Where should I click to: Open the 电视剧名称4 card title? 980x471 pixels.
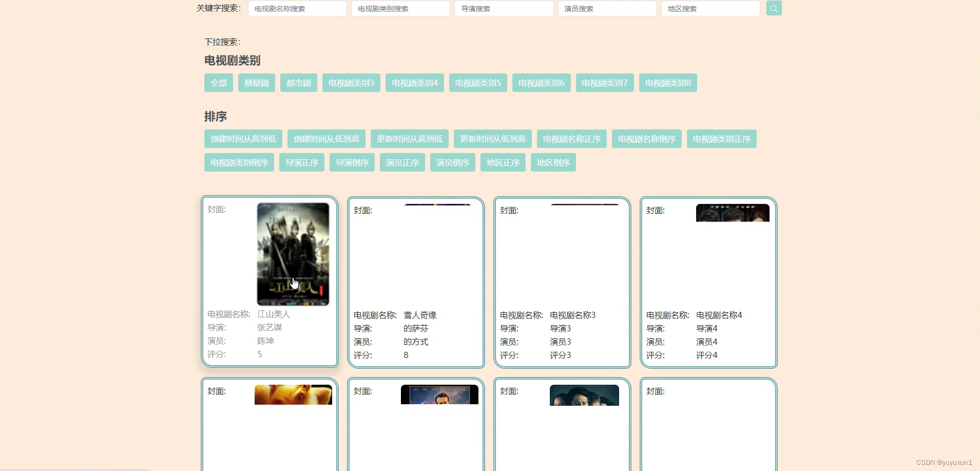(719, 315)
